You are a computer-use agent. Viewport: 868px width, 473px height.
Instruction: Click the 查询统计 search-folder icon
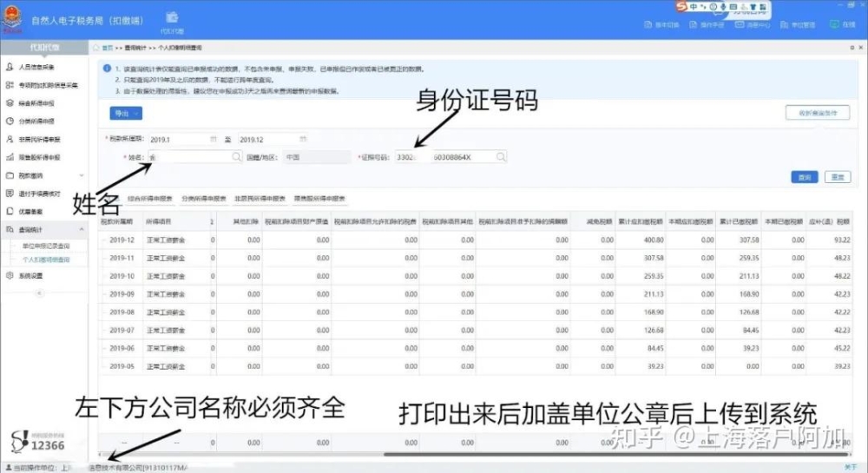10,230
